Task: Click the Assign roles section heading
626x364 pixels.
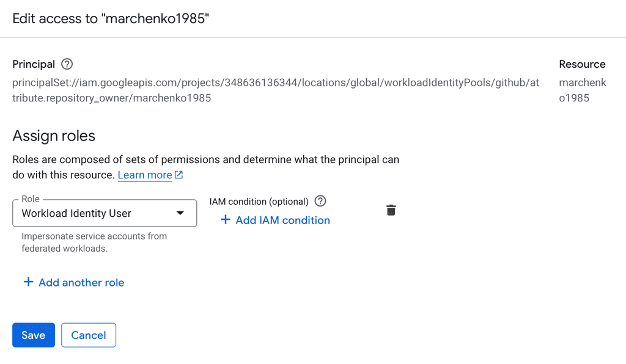Action: coord(54,136)
